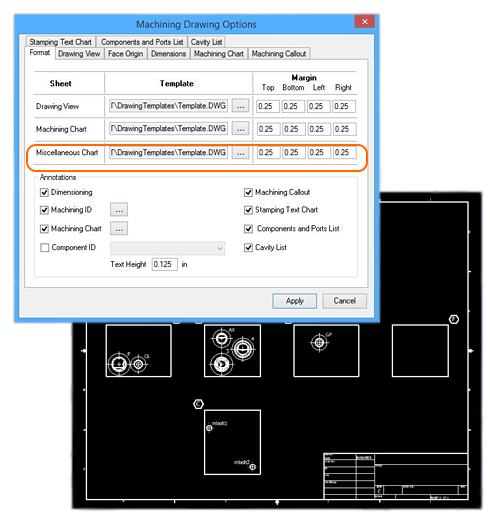Open the Machining Callout tab
The height and width of the screenshot is (522, 490).
tap(279, 54)
